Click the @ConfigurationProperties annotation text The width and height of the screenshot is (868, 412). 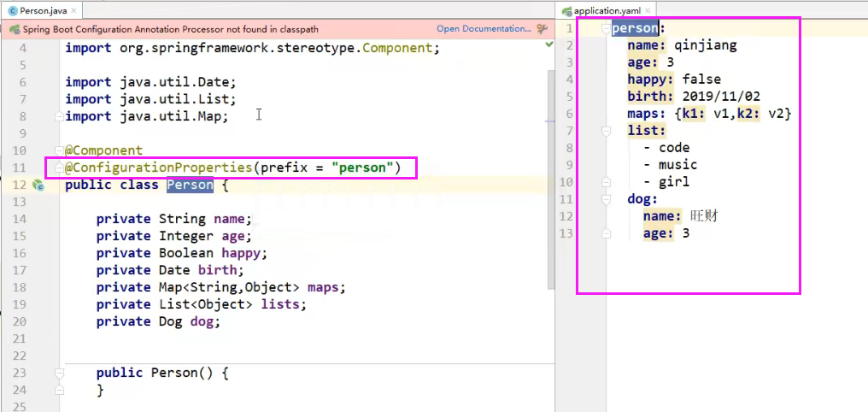click(x=161, y=168)
